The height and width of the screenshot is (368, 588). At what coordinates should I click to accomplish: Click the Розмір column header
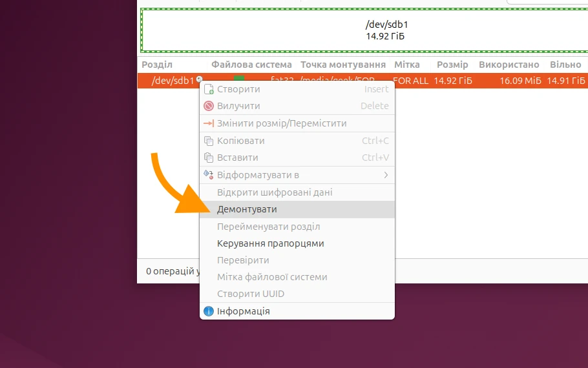point(452,65)
